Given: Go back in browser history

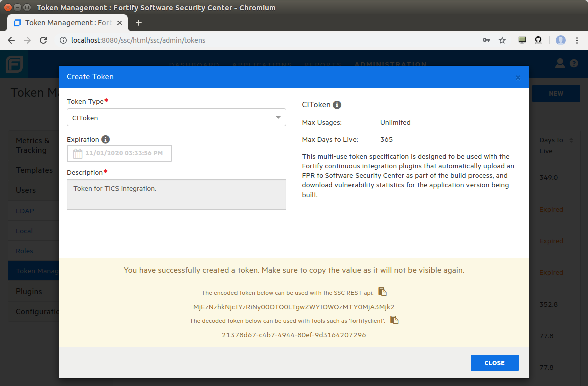Looking at the screenshot, I should click(x=11, y=40).
